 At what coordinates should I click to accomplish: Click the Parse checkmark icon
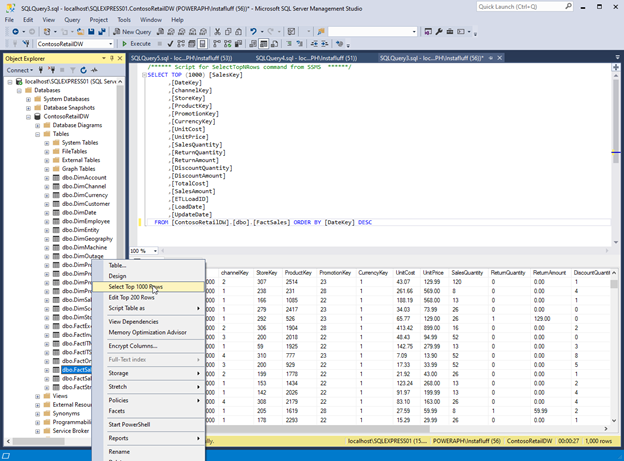(170, 44)
